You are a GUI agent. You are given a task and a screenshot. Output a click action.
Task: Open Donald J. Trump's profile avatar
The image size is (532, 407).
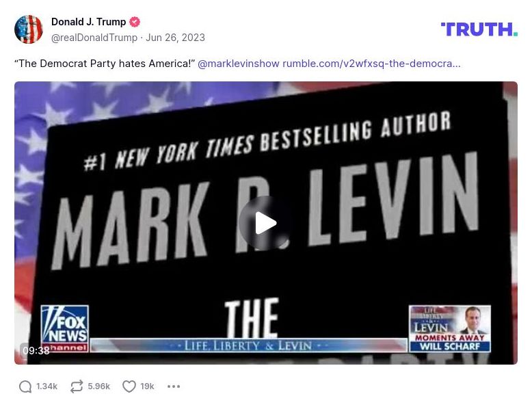(29, 29)
